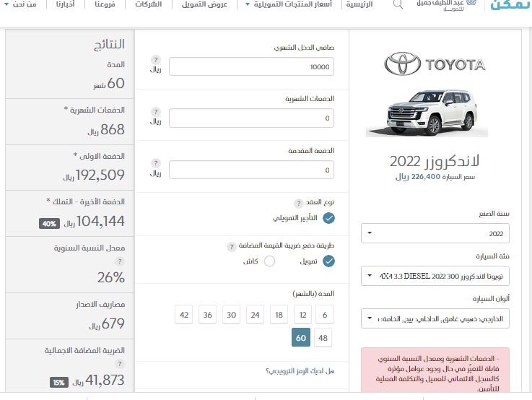Click the الدفعات الشهرية input field
Viewport: 532px width, 400px height.
point(251,118)
